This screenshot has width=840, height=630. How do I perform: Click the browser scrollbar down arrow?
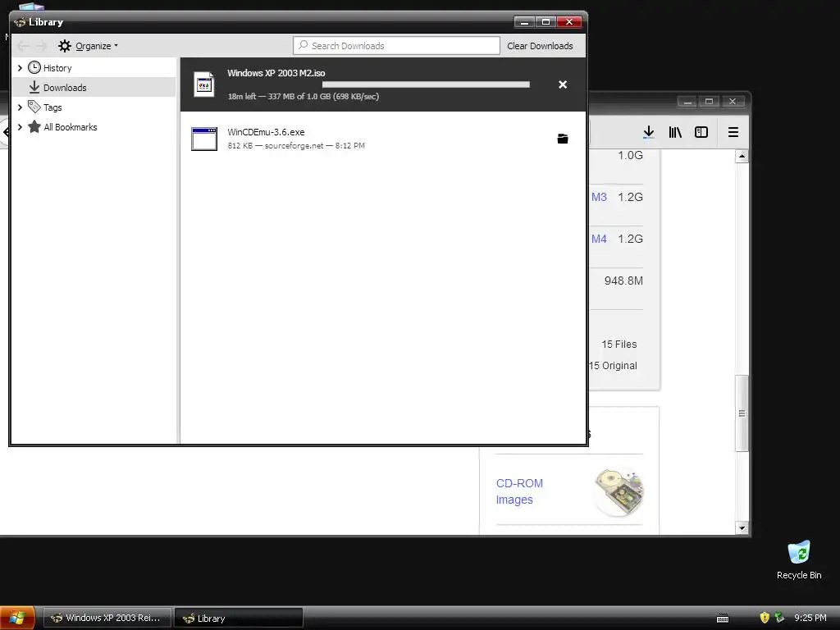742,528
